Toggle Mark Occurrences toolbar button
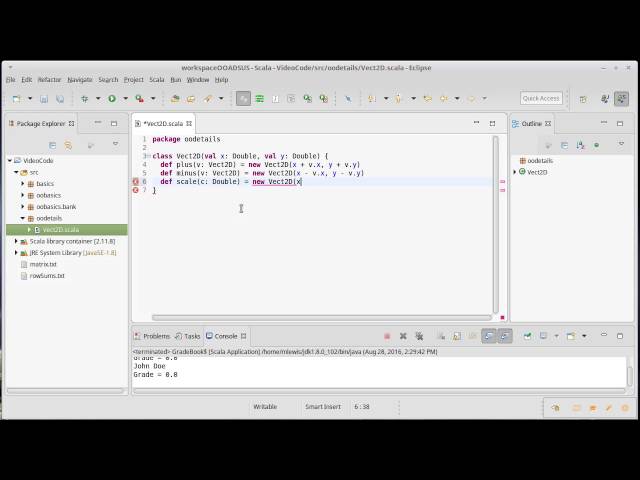Image resolution: width=640 pixels, height=480 pixels. pyautogui.click(x=243, y=98)
